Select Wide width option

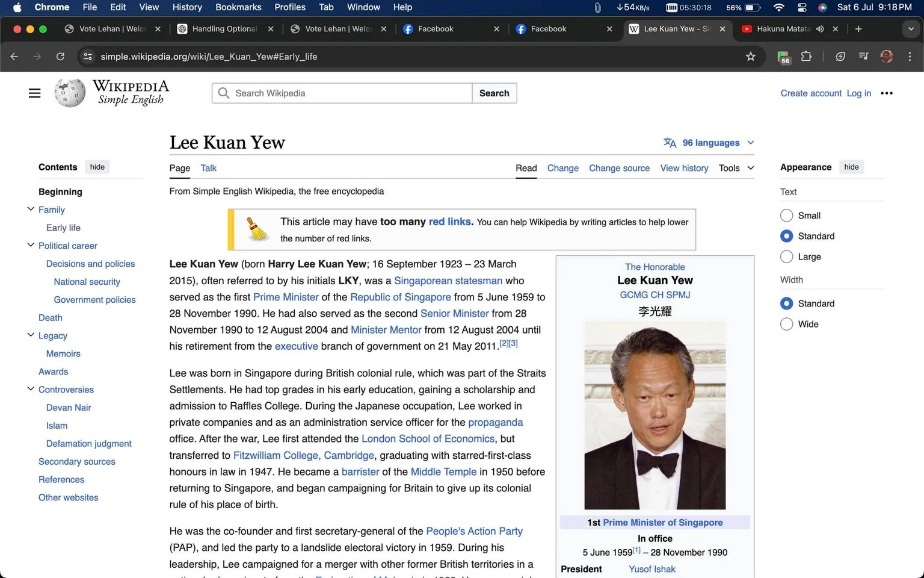(786, 324)
